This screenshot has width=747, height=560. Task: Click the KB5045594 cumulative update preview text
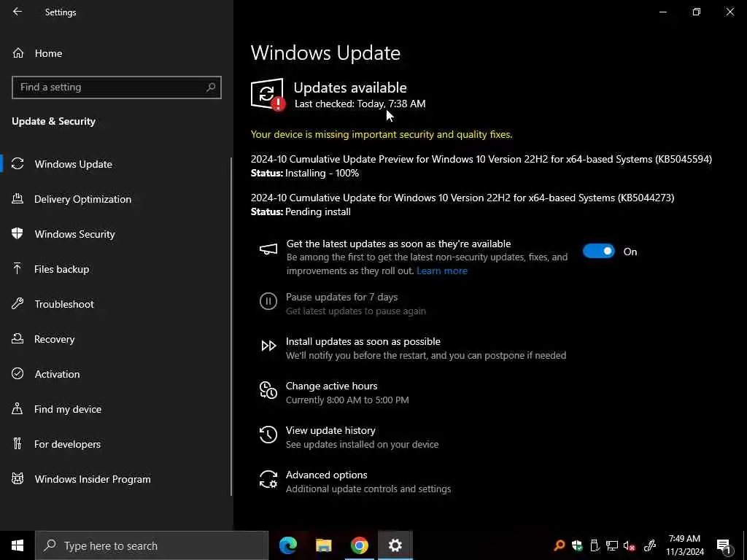(x=481, y=159)
